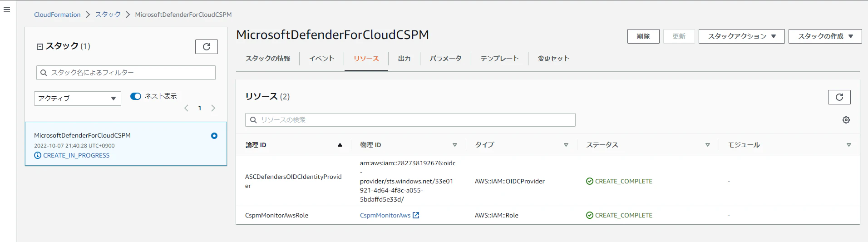Open スタック breadcrumb link
The image size is (868, 242).
coord(108,15)
